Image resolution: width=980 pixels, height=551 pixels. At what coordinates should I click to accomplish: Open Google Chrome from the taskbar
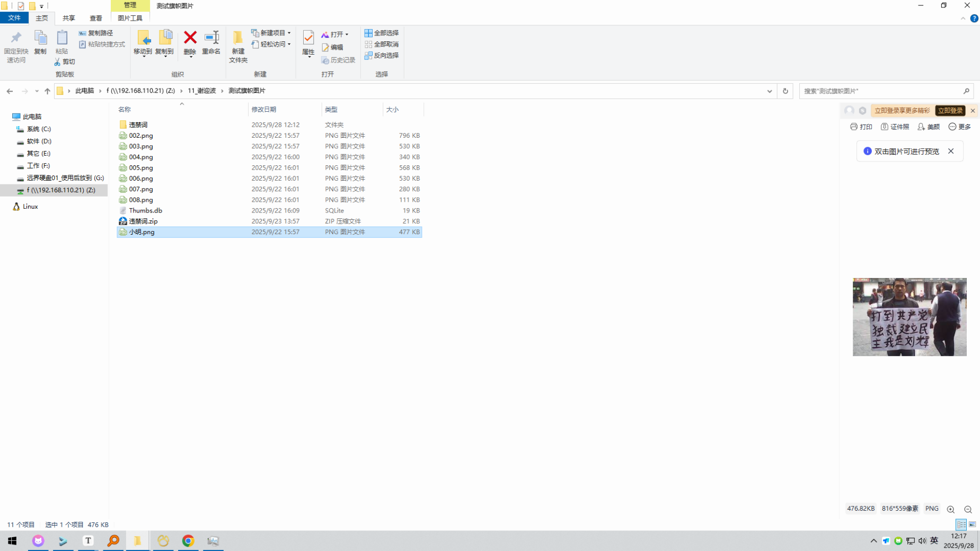(x=188, y=540)
